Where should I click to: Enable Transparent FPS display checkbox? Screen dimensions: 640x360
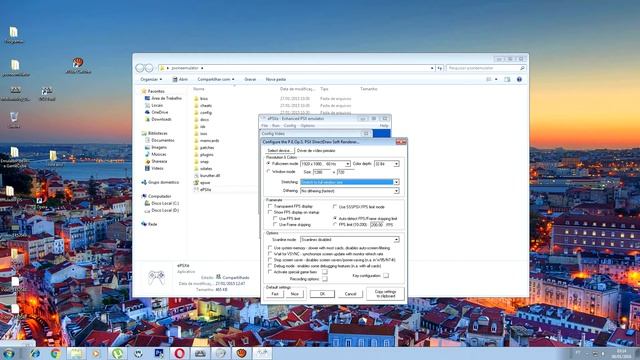point(270,207)
